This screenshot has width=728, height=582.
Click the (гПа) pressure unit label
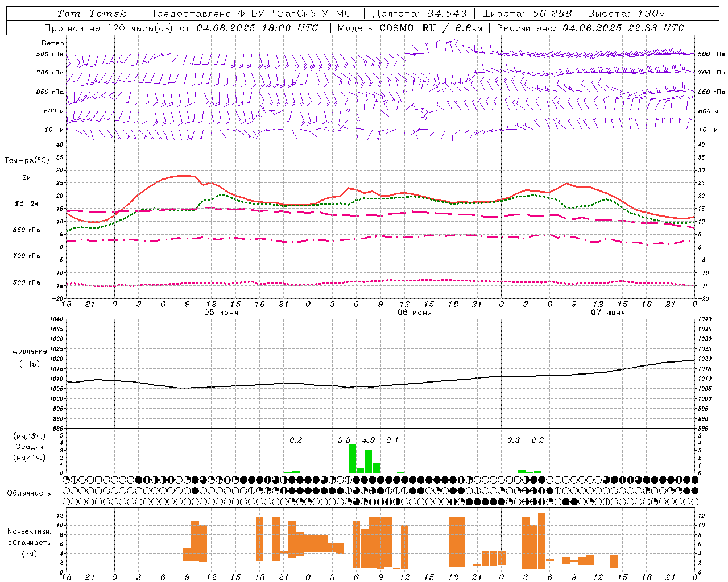[x=30, y=364]
